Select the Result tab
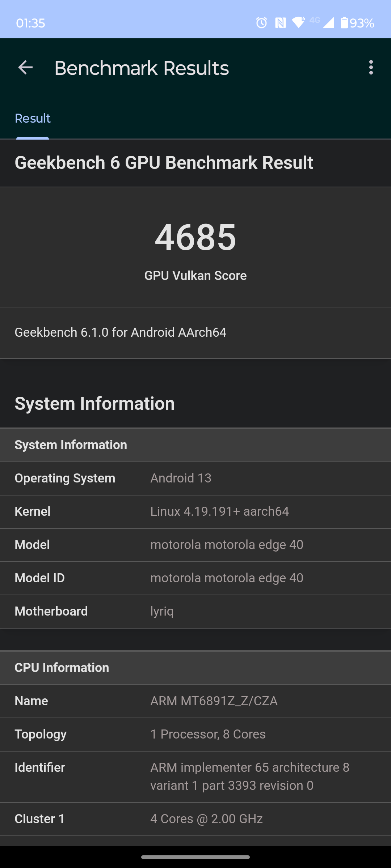Image resolution: width=391 pixels, height=868 pixels. (x=33, y=119)
